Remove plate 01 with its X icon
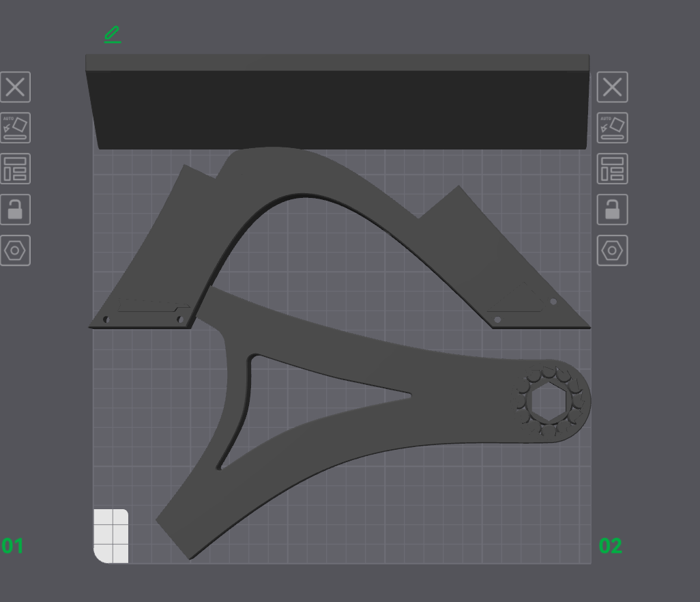The height and width of the screenshot is (602, 700). pos(15,87)
